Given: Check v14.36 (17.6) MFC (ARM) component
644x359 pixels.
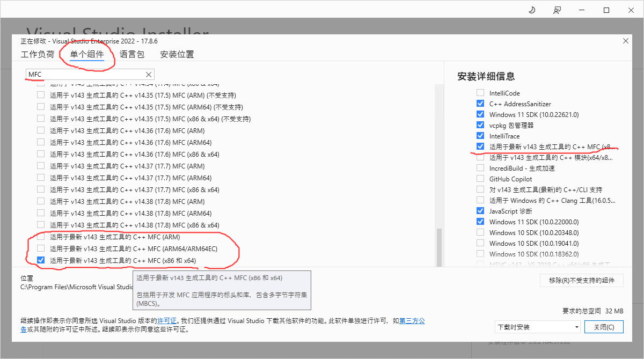Looking at the screenshot, I should 41,131.
